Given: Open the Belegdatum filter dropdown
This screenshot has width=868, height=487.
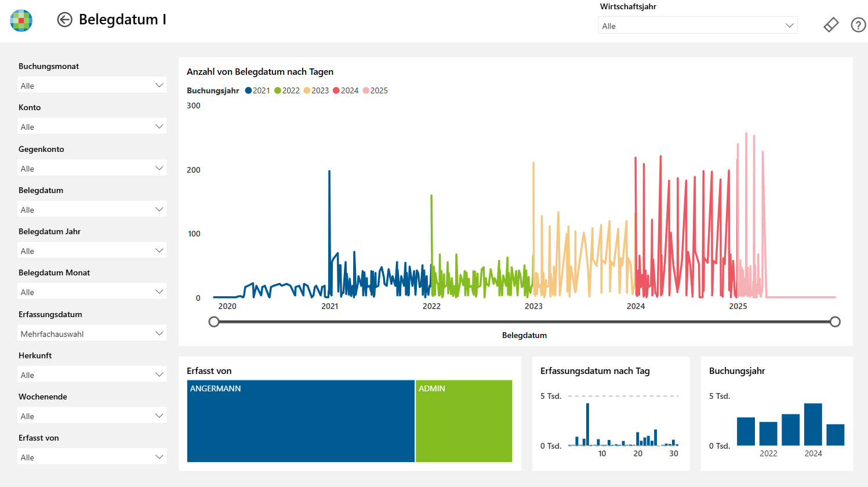Looking at the screenshot, I should coord(92,209).
